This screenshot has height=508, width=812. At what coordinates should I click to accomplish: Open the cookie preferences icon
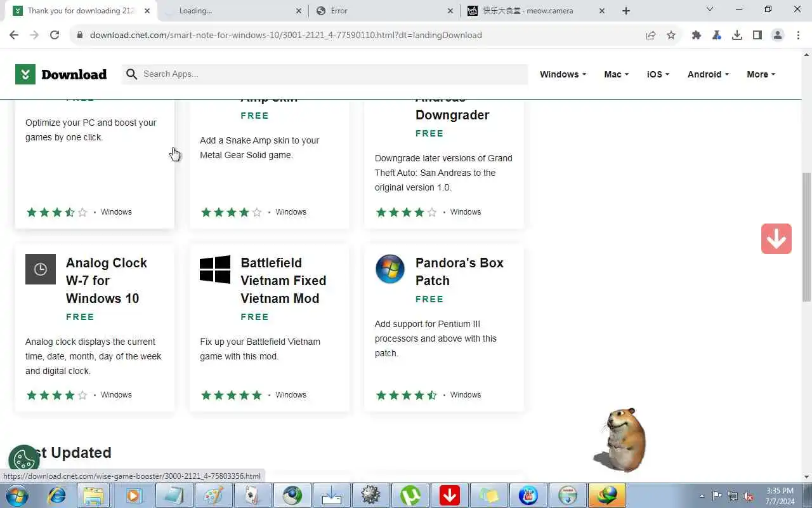(x=24, y=460)
